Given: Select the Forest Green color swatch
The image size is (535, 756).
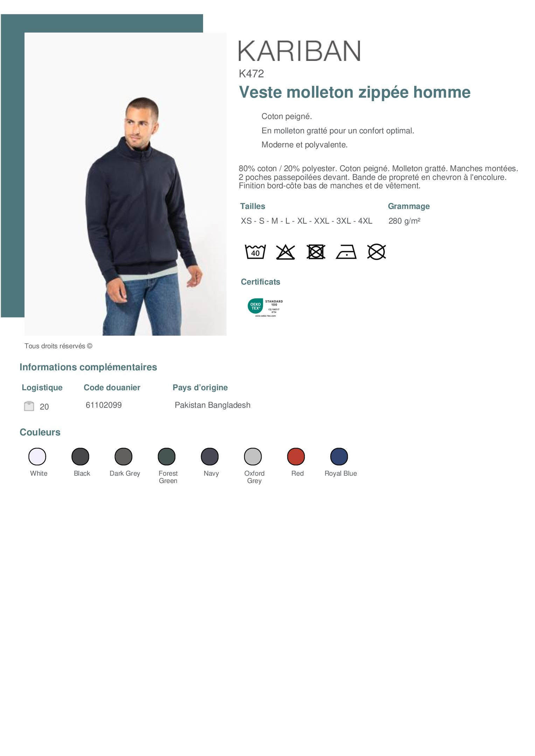Looking at the screenshot, I should [x=167, y=456].
